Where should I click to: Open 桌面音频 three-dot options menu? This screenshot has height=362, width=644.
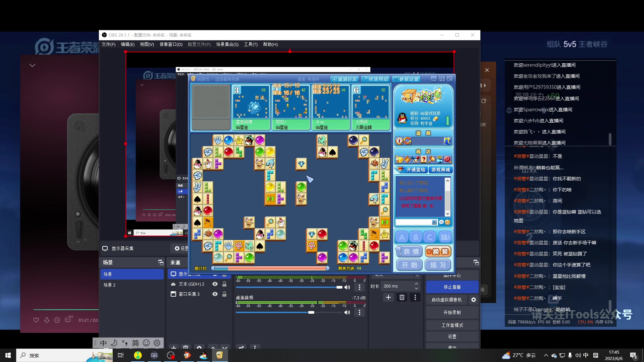coord(360,312)
